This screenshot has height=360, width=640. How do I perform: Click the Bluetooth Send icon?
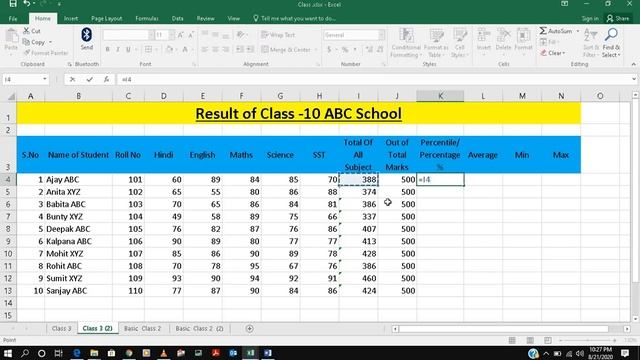tap(87, 39)
